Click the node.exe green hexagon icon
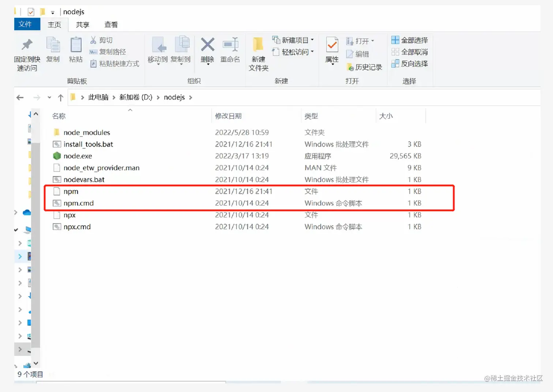 click(57, 156)
